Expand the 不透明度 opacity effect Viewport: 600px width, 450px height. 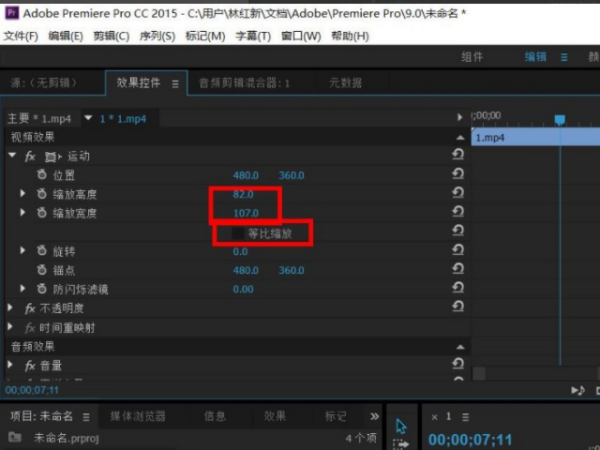10,307
